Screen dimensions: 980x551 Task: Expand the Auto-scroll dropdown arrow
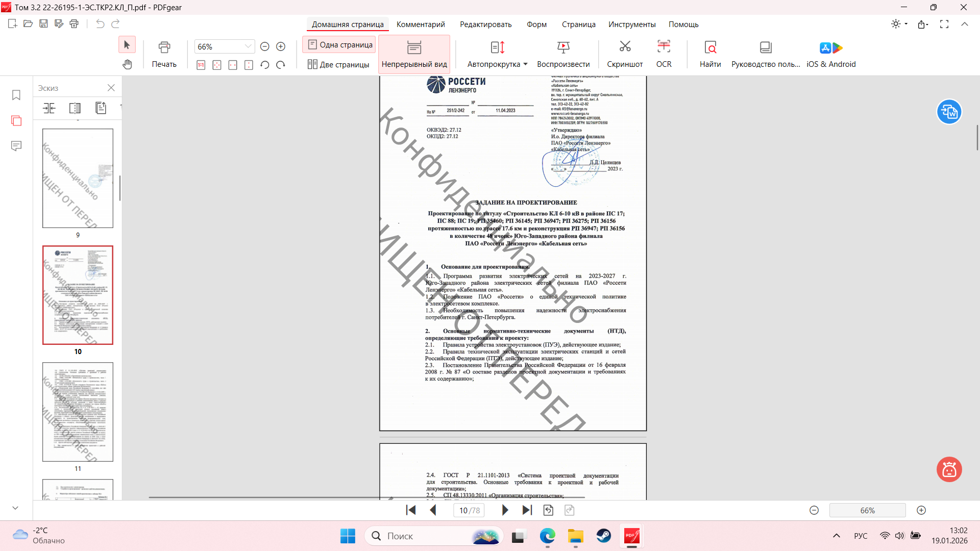click(x=525, y=64)
